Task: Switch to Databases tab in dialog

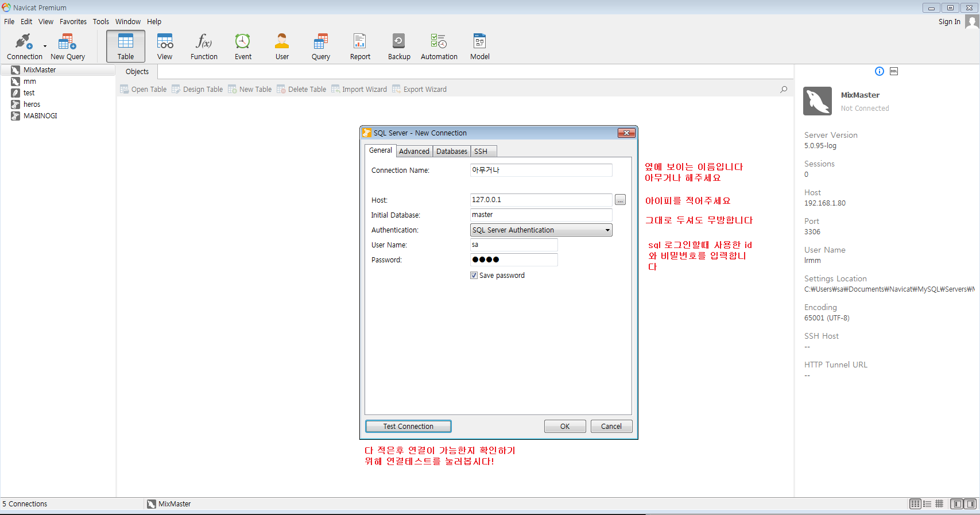Action: (452, 152)
